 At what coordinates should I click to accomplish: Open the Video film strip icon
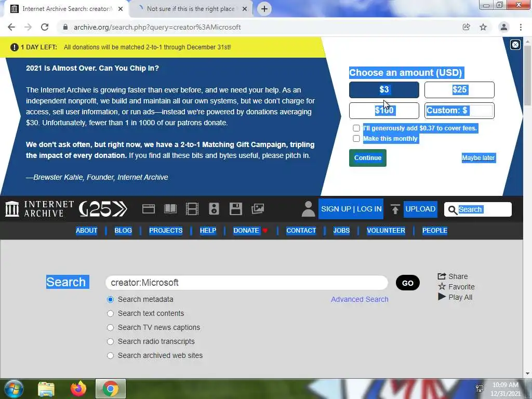192,209
